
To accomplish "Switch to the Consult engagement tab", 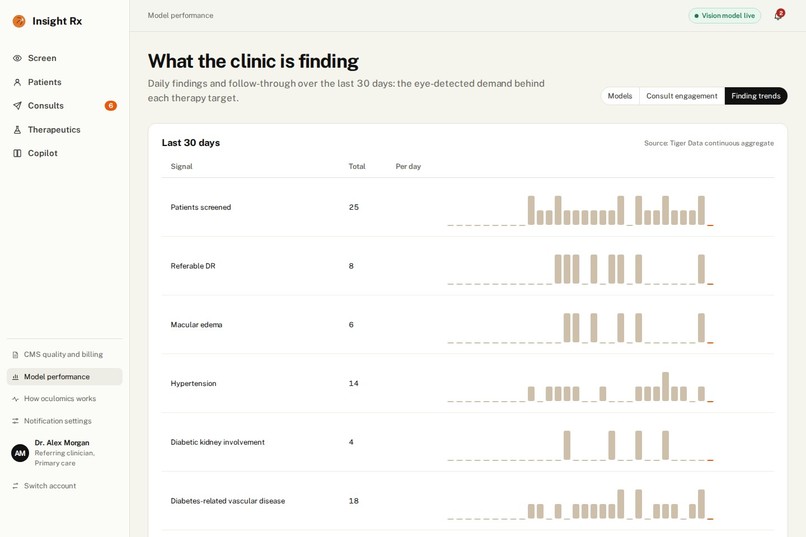I will tap(682, 96).
